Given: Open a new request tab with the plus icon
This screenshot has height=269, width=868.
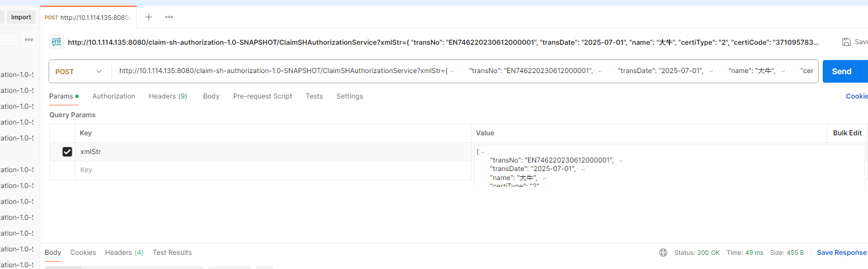Looking at the screenshot, I should tap(149, 17).
